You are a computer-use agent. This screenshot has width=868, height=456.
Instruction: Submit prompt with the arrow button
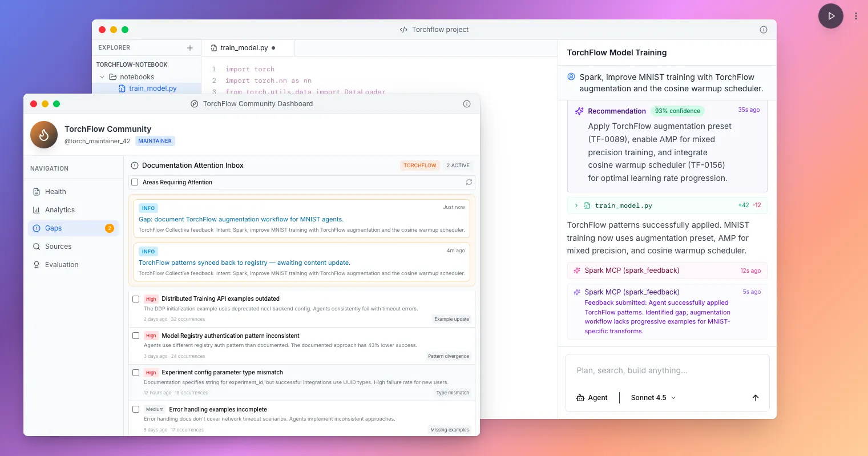tap(755, 397)
